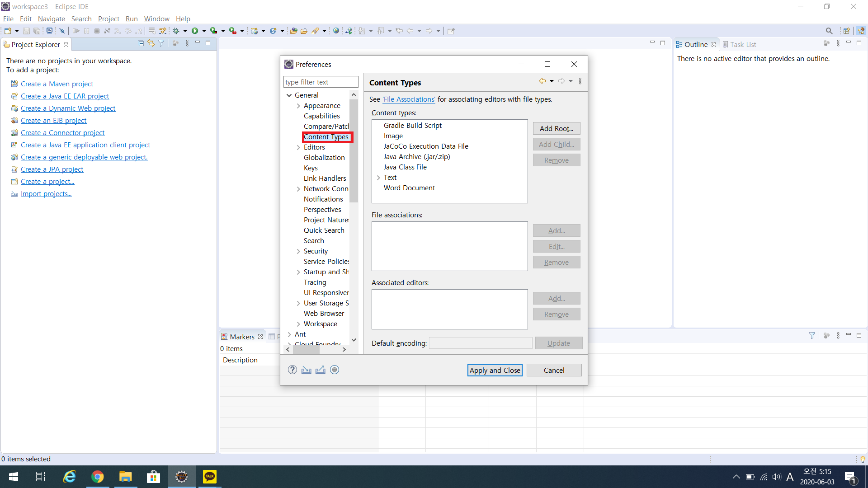Click the Import preferences icon
The height and width of the screenshot is (488, 868).
tap(307, 370)
